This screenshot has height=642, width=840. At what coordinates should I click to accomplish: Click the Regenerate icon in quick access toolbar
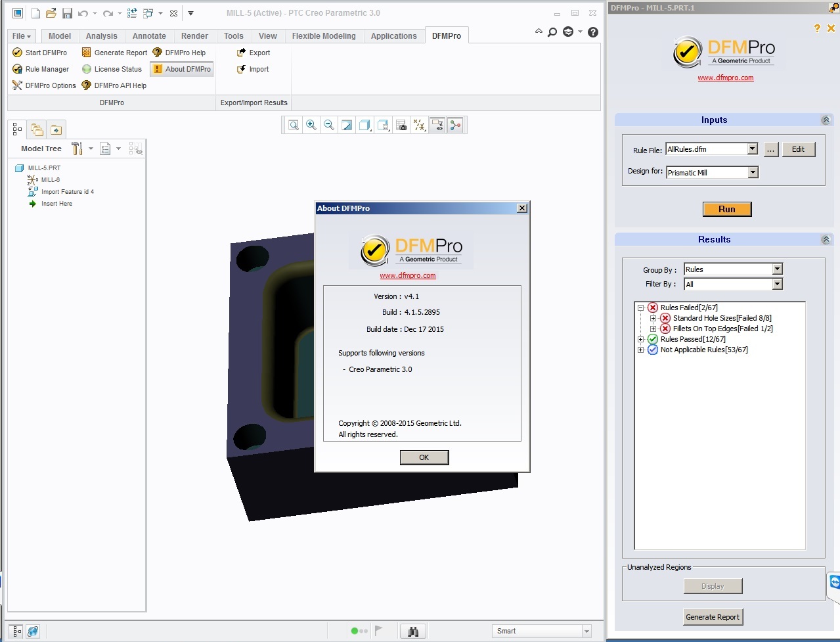click(132, 13)
